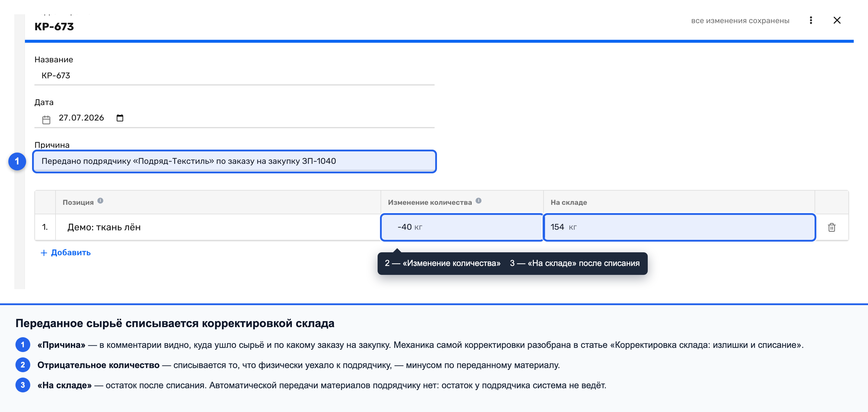Click the КР-673 panel title heading
The width and height of the screenshot is (868, 412).
(54, 27)
